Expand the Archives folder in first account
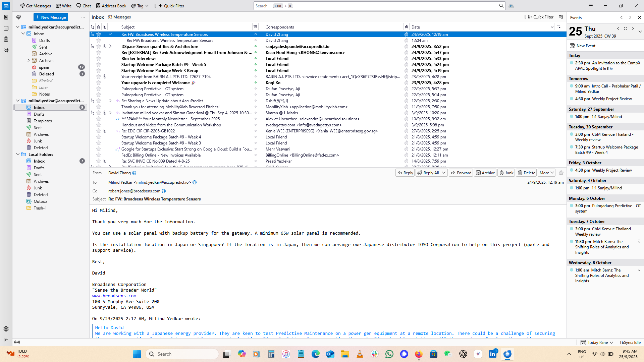This screenshot has width=644, height=362. [29, 61]
